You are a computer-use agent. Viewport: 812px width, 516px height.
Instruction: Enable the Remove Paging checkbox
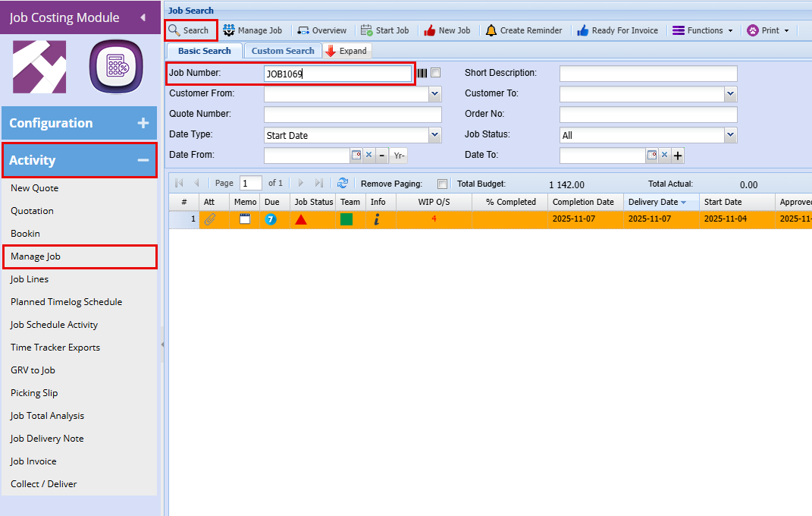[443, 184]
